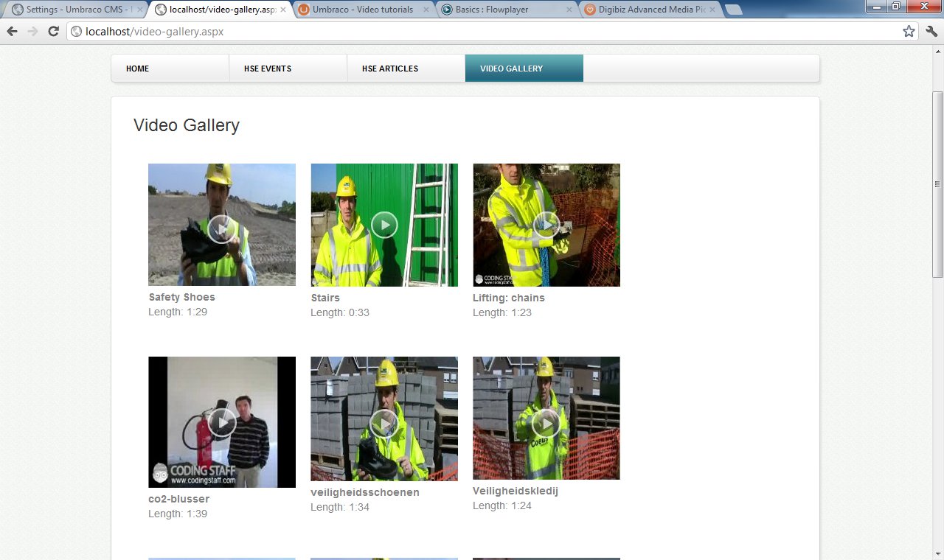Image resolution: width=944 pixels, height=560 pixels.
Task: Play the Safety Shoes video
Action: (x=221, y=229)
